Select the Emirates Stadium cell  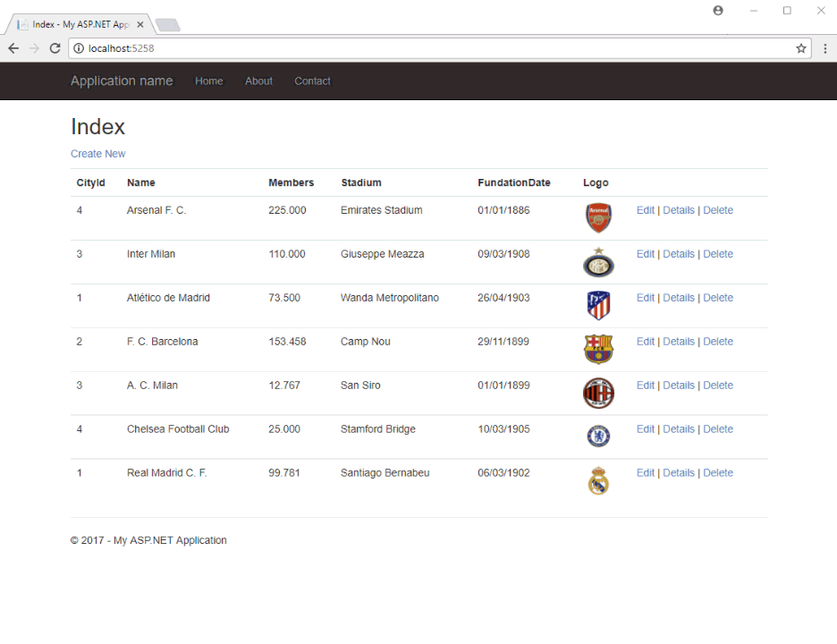point(382,210)
